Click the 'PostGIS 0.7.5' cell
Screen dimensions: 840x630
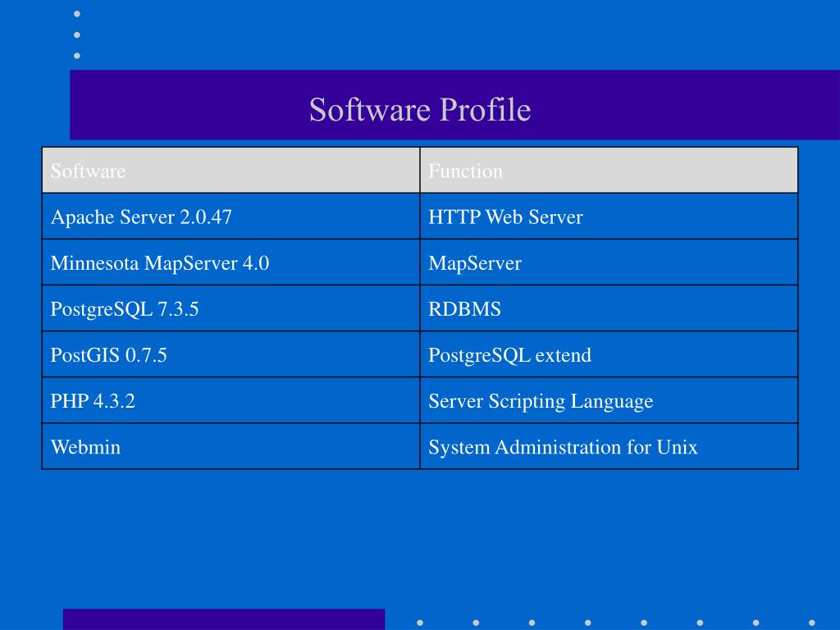(231, 354)
